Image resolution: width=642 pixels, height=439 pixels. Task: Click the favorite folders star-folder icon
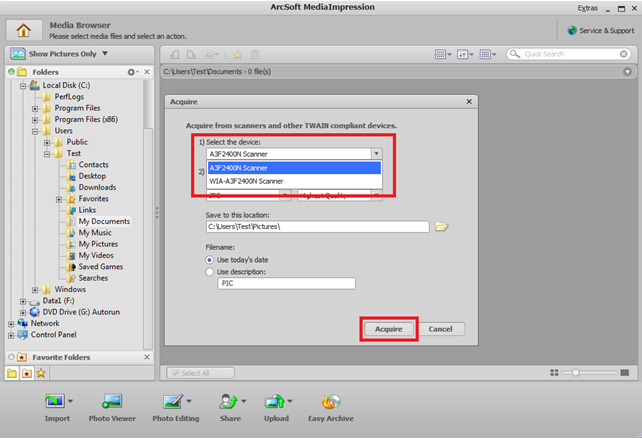(x=27, y=373)
